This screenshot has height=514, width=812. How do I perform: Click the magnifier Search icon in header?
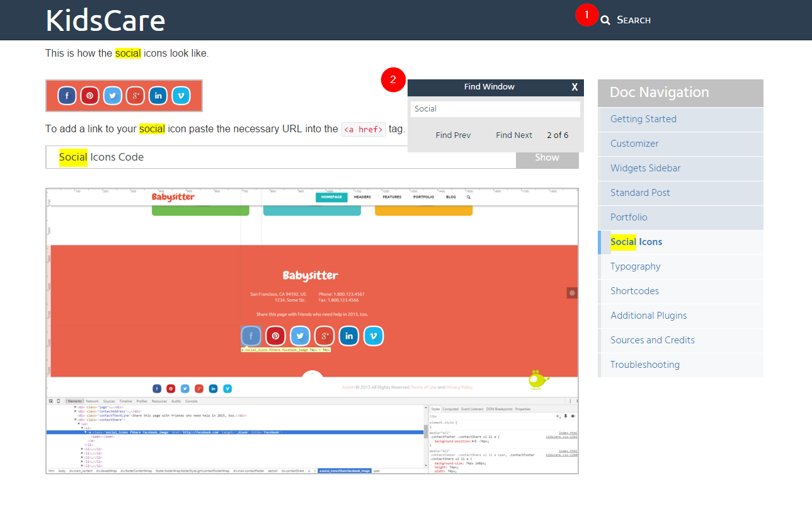[x=605, y=20]
